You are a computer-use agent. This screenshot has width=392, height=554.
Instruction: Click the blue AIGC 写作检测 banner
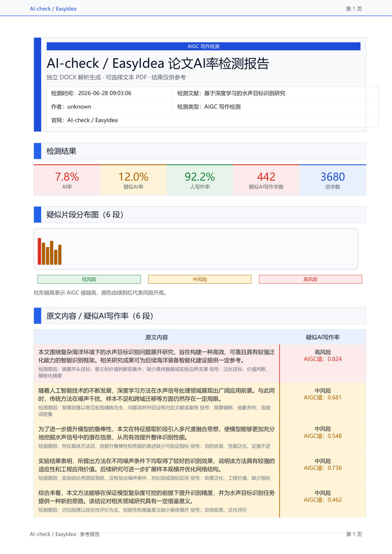pos(203,46)
